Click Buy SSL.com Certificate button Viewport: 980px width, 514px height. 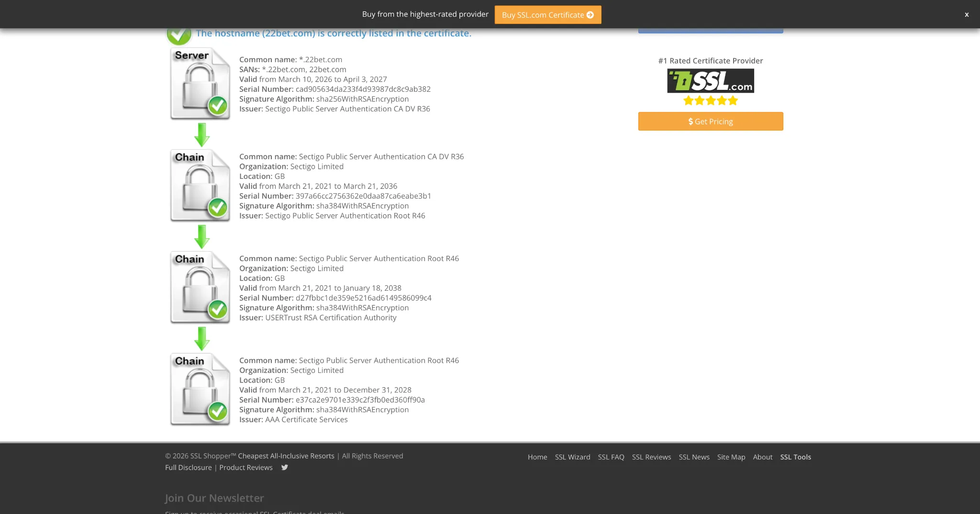(548, 15)
